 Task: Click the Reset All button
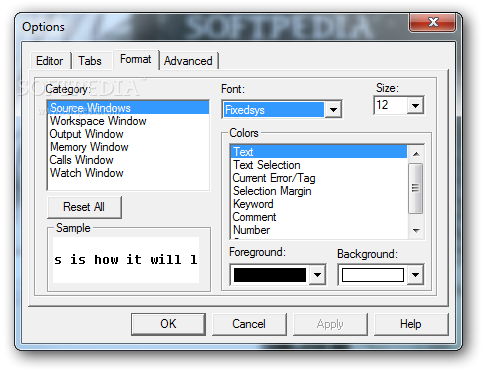[84, 207]
